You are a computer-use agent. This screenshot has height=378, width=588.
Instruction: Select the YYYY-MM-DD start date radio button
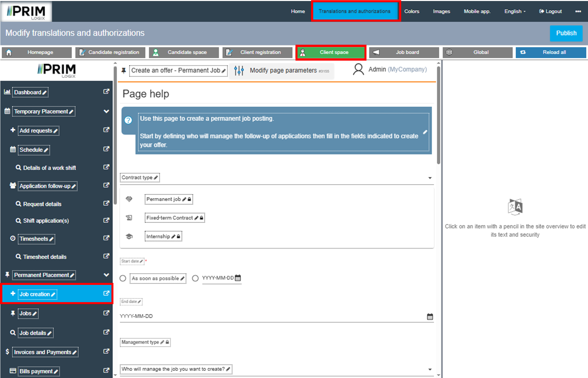click(x=195, y=278)
